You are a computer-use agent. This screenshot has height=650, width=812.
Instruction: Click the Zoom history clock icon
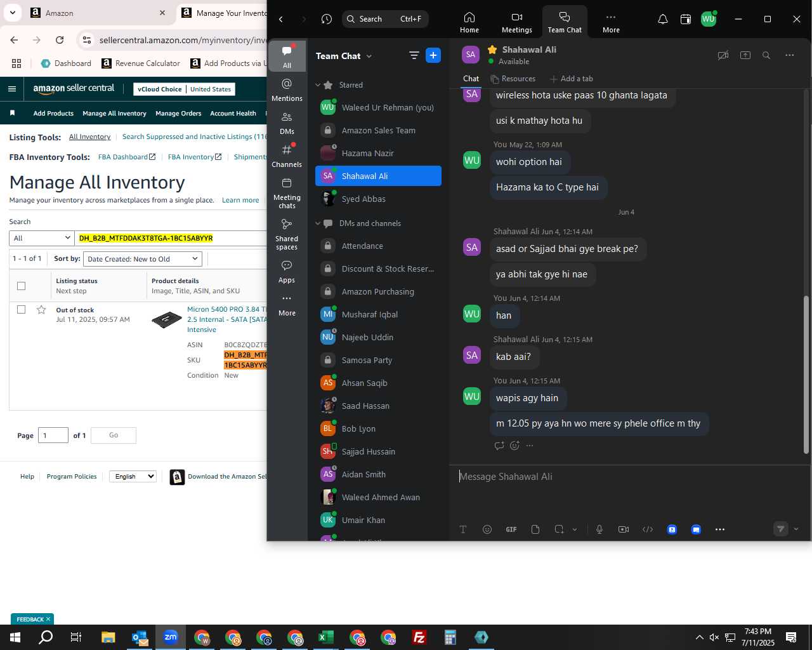tap(327, 19)
